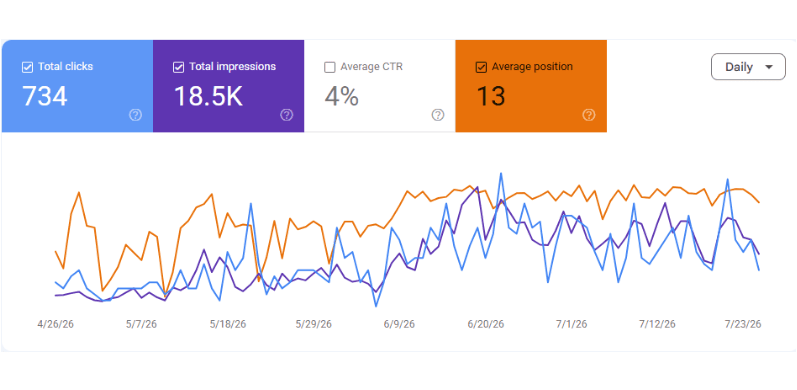797x390 pixels.
Task: Click the 13 average position value
Action: tap(491, 96)
